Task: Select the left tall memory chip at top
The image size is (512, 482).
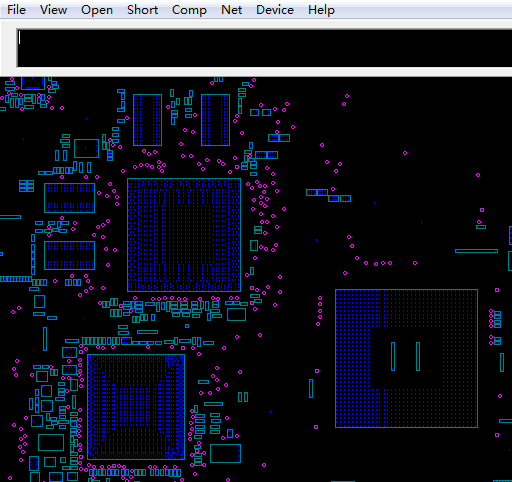Action: pyautogui.click(x=147, y=120)
